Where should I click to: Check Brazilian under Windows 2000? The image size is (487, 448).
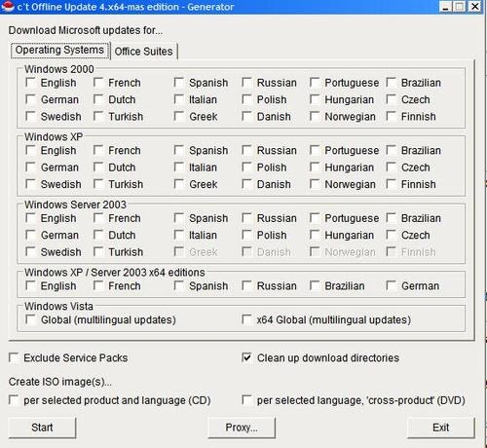(x=392, y=83)
